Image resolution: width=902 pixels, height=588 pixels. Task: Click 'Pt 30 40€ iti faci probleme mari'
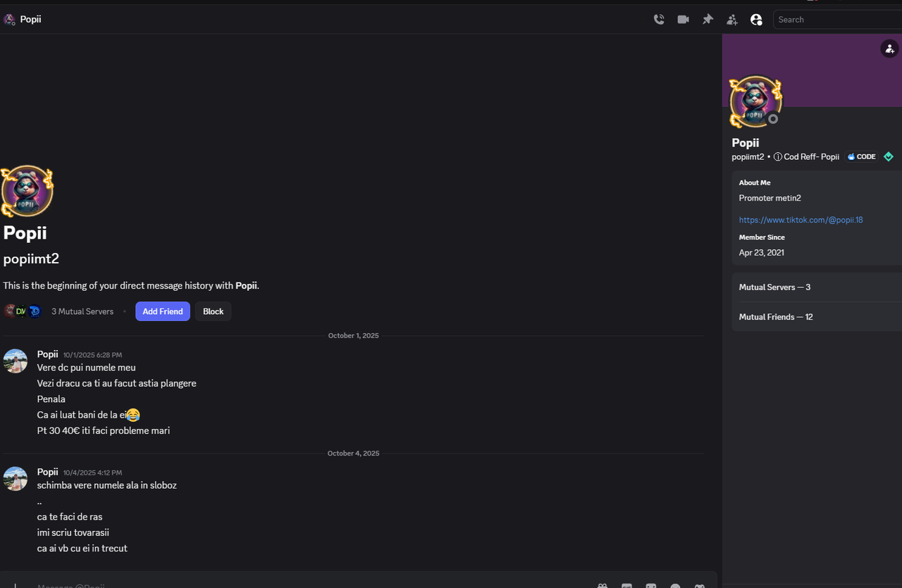104,430
